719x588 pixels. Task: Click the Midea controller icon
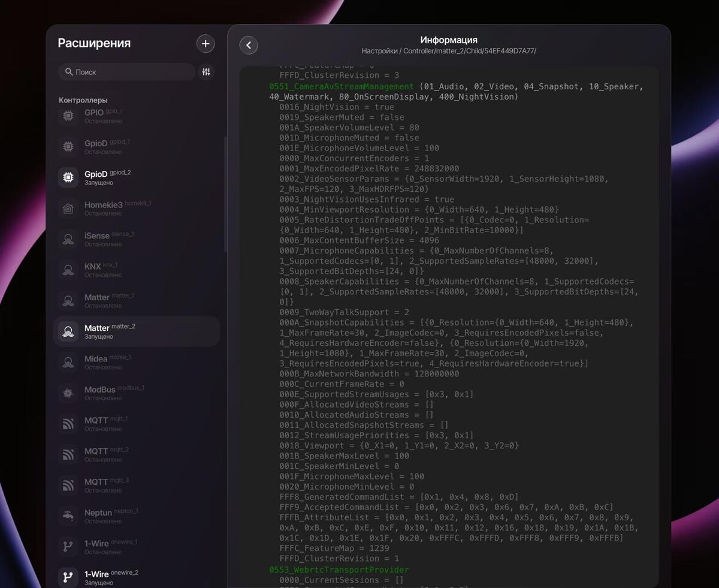[68, 362]
